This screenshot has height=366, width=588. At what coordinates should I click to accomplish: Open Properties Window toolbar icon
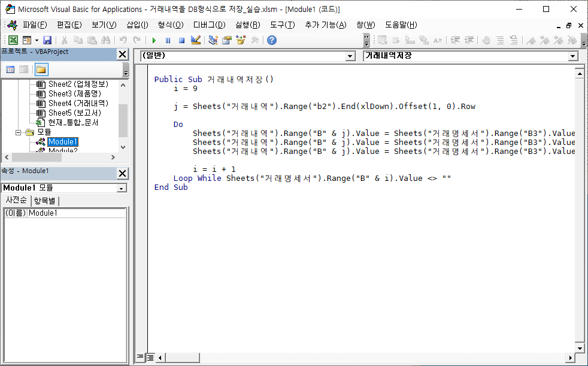[227, 40]
